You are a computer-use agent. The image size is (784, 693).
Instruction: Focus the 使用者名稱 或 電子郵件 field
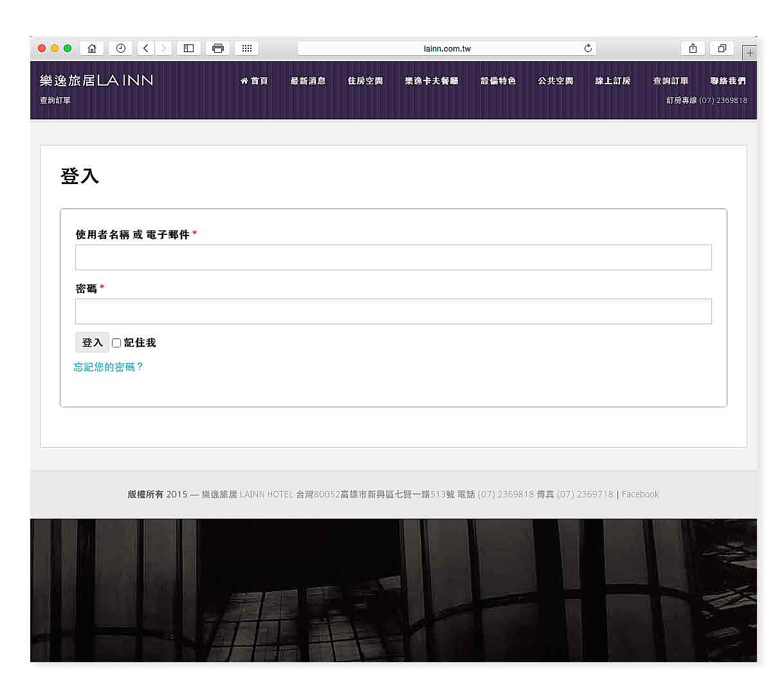pyautogui.click(x=393, y=257)
